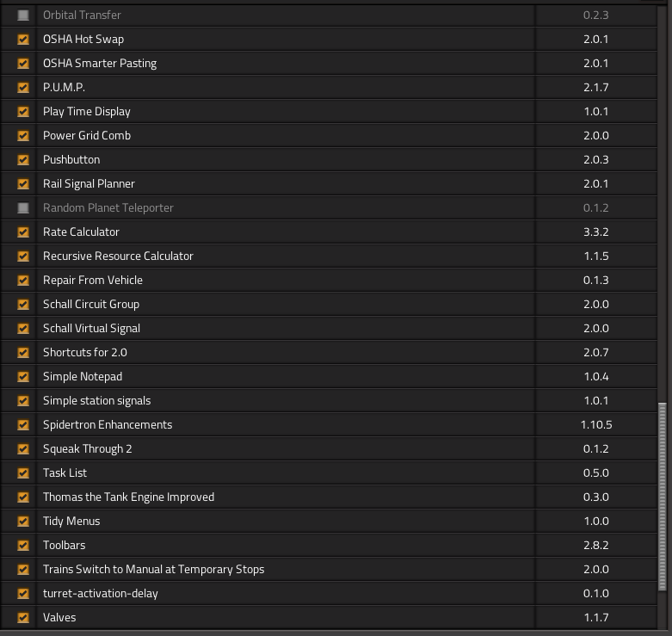Toggle the Schall Circuit Group checkbox

23,305
